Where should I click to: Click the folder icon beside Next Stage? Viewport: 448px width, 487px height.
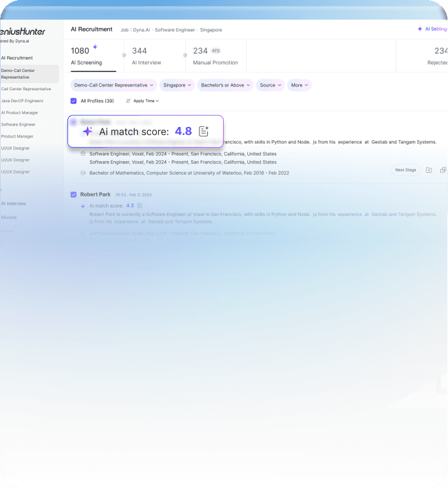click(x=429, y=170)
